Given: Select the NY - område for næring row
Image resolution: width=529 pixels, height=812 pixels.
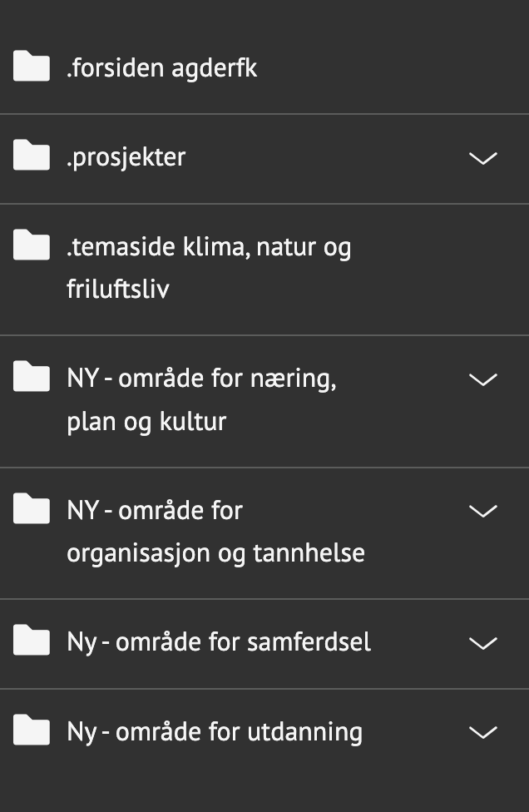Looking at the screenshot, I should (x=250, y=399).
